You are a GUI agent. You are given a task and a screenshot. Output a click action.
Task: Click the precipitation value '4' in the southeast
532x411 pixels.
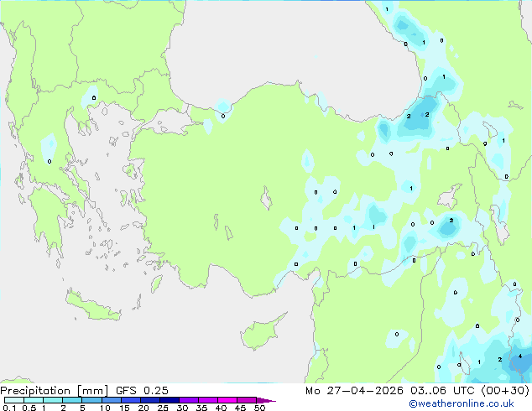pos(519,356)
